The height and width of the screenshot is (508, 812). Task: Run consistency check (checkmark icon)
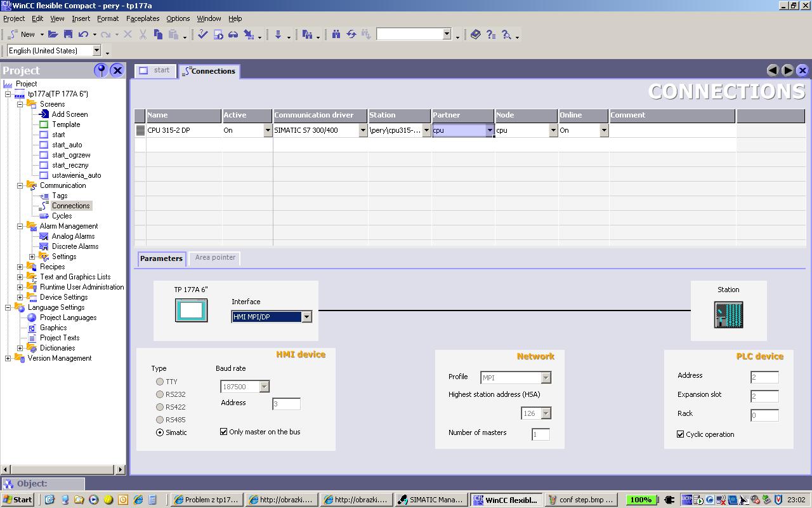click(x=203, y=34)
